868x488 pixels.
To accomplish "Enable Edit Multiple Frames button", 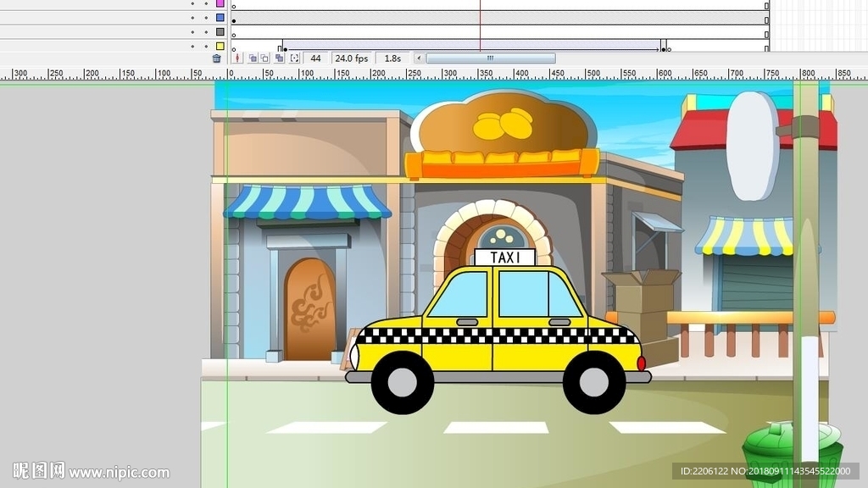I will [279, 58].
